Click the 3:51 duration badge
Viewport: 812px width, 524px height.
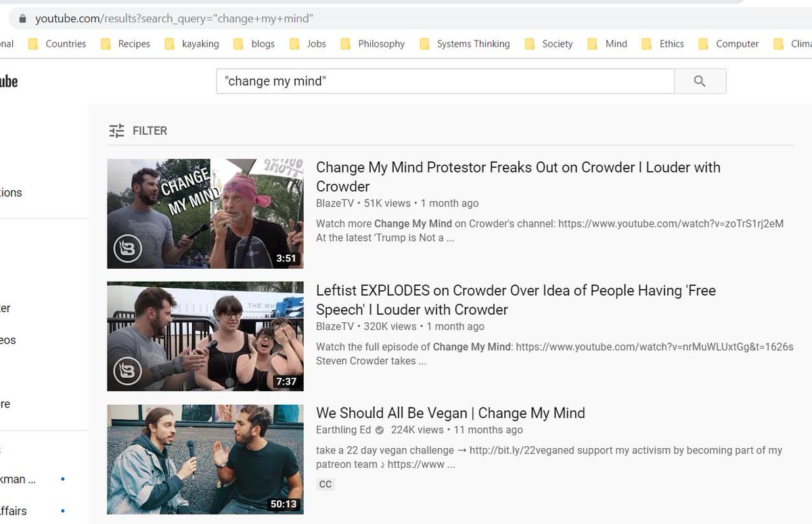pos(286,259)
